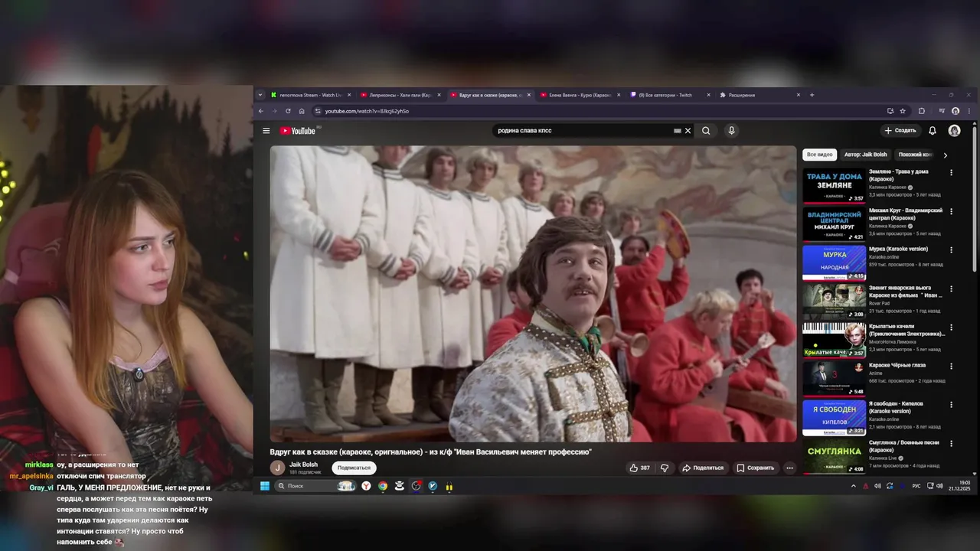Viewport: 980px width, 551px height.
Task: Switch the 'РУС' keyboard language indicator
Action: [916, 486]
